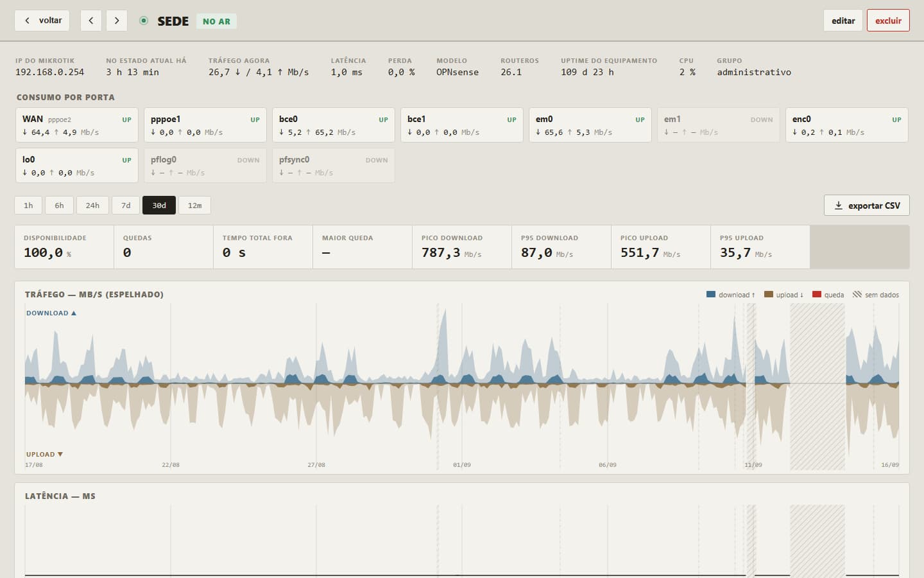Click the uptime value 109 d 23 h
Screen dimensions: 924x578
coord(587,72)
